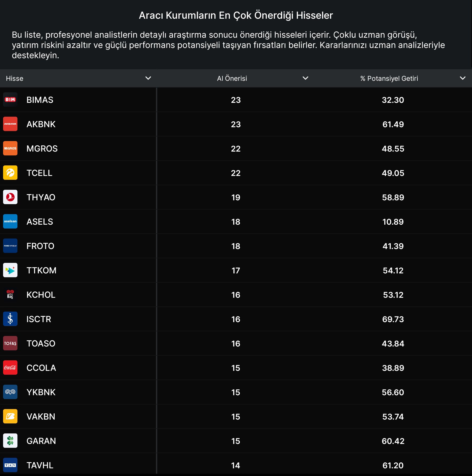
Task: Click the YKBNK buy recommendation count 15
Action: coord(235,392)
